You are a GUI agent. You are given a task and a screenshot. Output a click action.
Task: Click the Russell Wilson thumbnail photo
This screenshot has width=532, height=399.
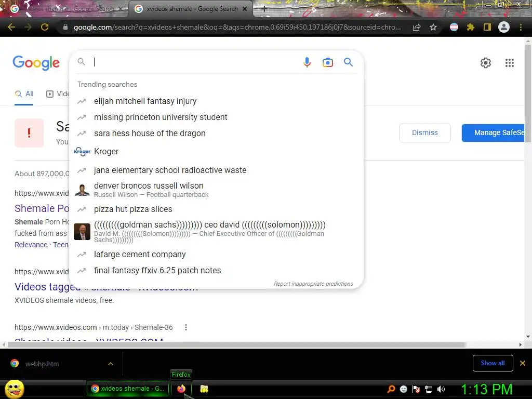(82, 190)
